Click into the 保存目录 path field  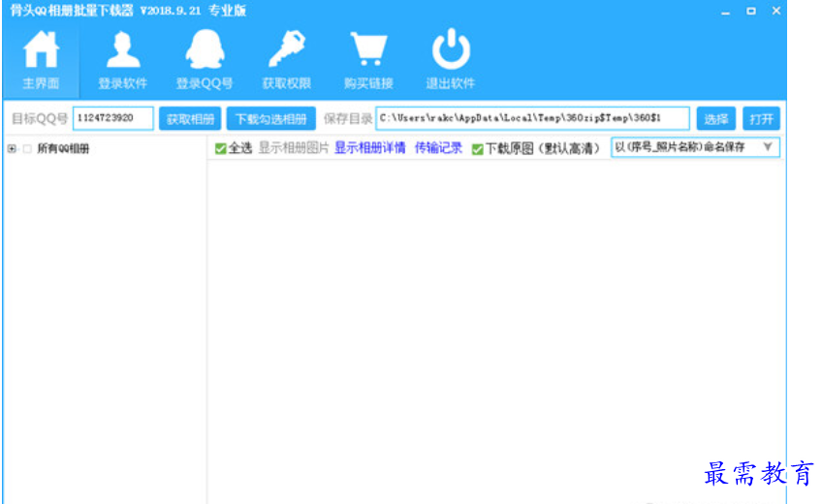[x=532, y=118]
